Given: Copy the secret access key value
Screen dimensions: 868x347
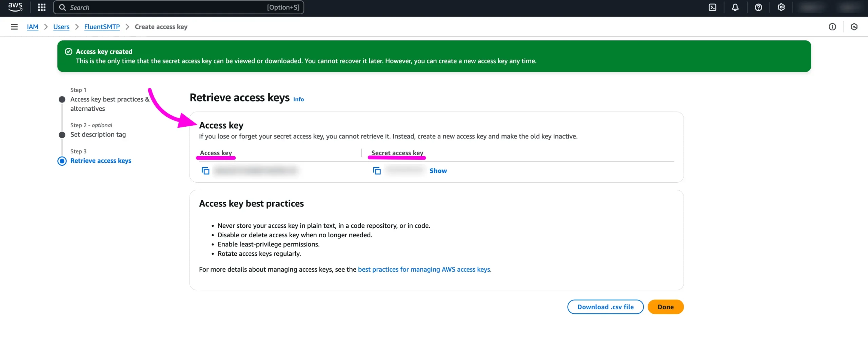Looking at the screenshot, I should (377, 171).
